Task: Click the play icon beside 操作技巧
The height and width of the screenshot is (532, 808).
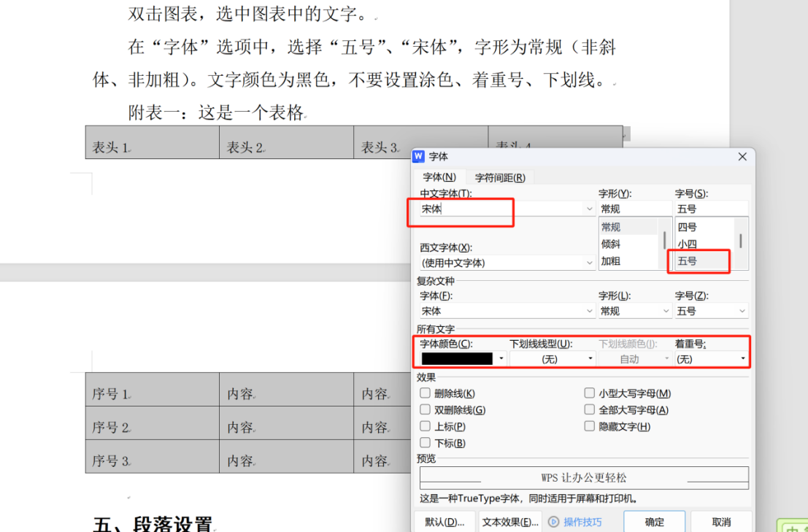Action: tap(554, 522)
